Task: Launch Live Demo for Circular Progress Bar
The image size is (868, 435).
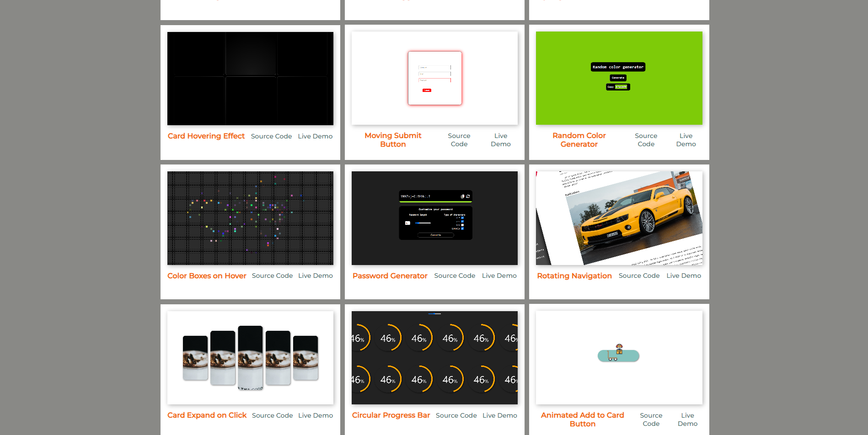Action: pyautogui.click(x=499, y=415)
